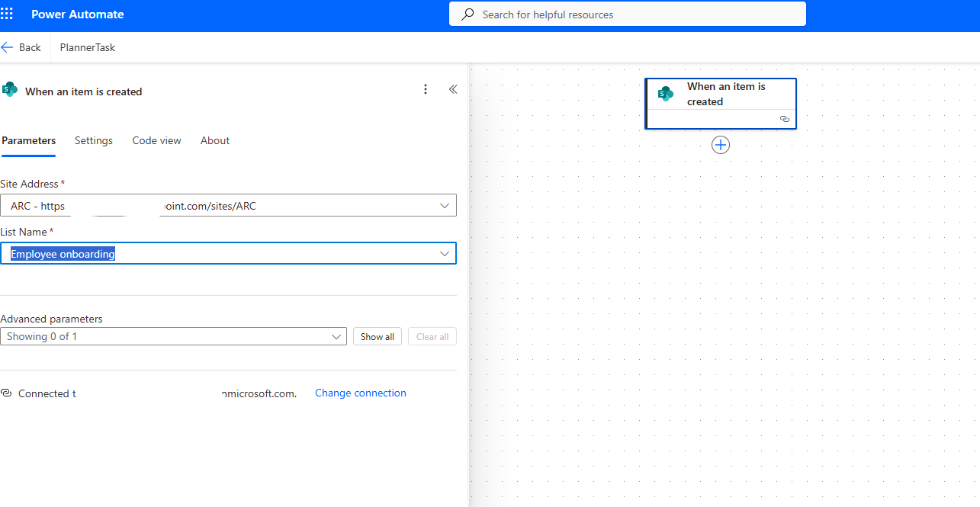Click the Change connection link

coord(360,393)
